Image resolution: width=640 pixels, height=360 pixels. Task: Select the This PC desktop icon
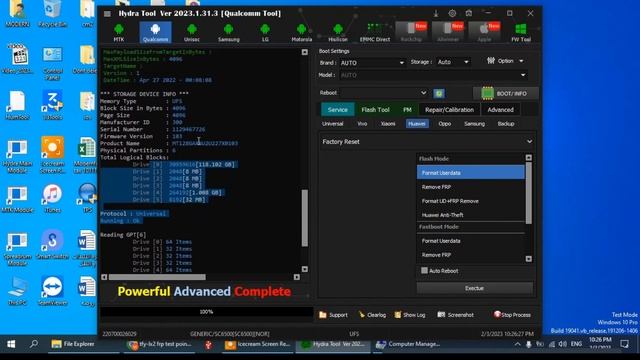pyautogui.click(x=17, y=291)
